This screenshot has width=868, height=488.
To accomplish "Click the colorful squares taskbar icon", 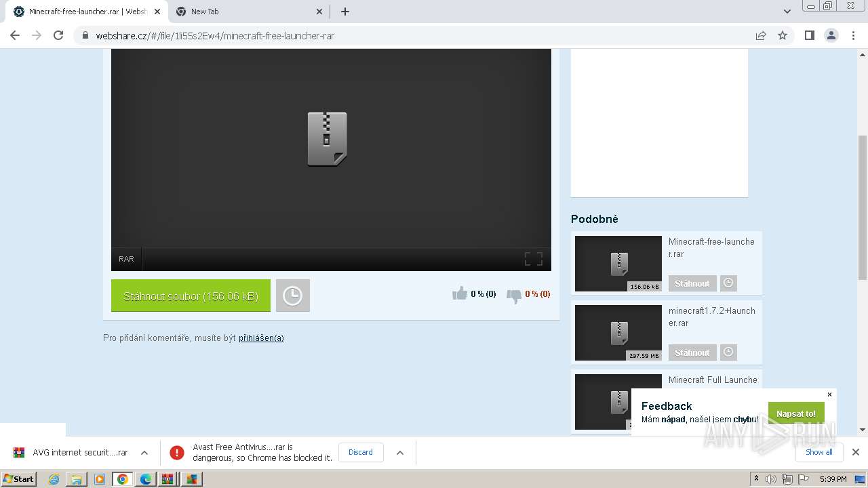I will point(192,479).
